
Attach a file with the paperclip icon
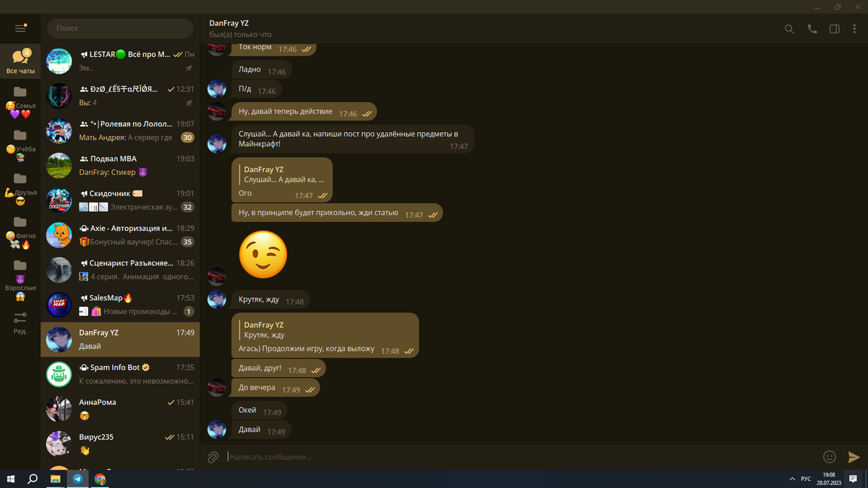(x=213, y=457)
